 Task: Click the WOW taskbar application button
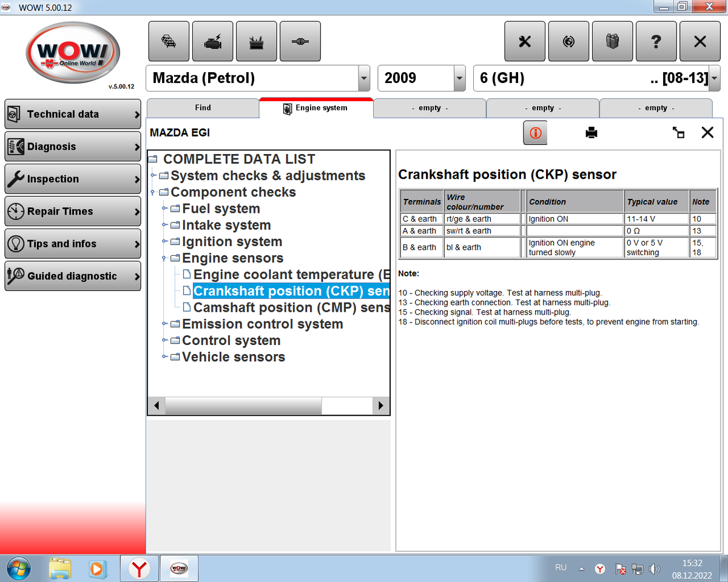coord(180,568)
